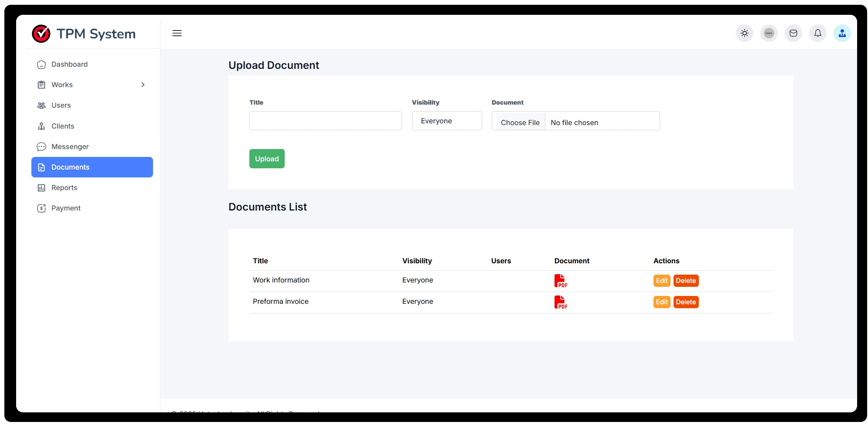This screenshot has height=425, width=868.
Task: Expand the Works submenu chevron
Action: 143,85
